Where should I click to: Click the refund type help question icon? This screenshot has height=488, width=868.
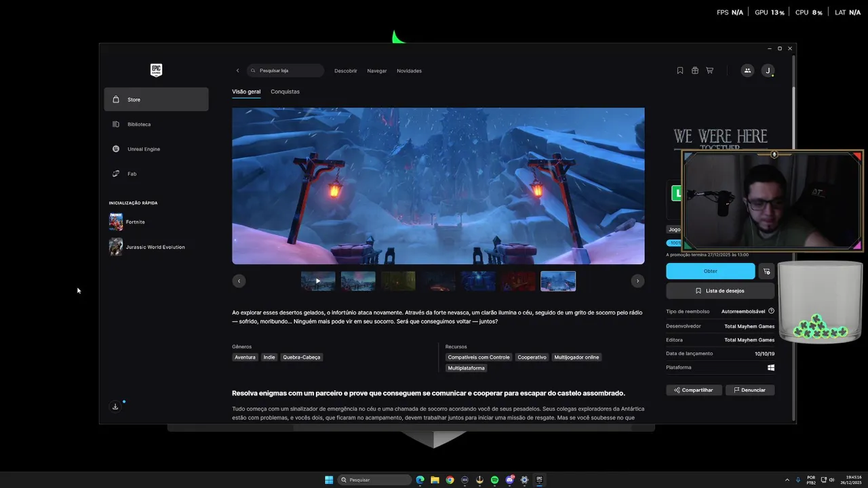coord(771,311)
